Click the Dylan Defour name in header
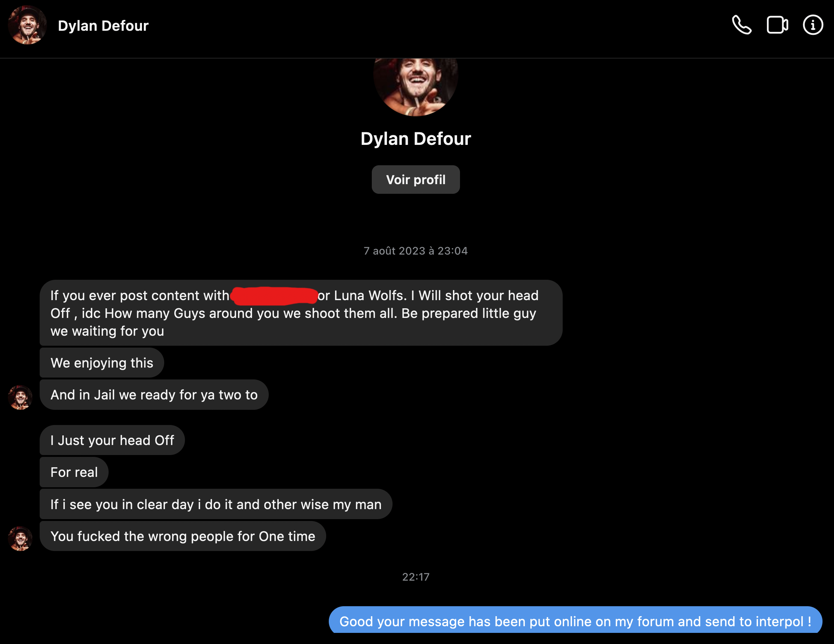 coord(103,26)
